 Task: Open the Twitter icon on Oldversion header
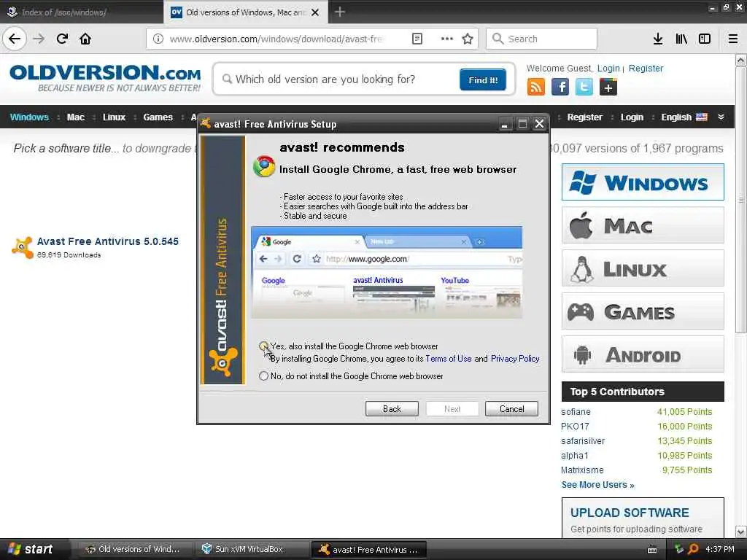(x=584, y=87)
